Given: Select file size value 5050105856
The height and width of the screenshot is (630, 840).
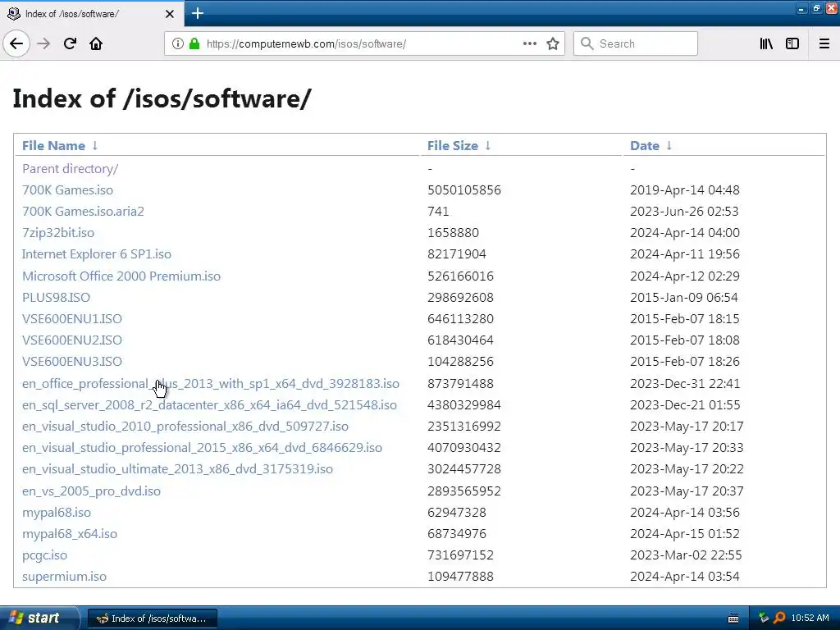Looking at the screenshot, I should pyautogui.click(x=464, y=190).
